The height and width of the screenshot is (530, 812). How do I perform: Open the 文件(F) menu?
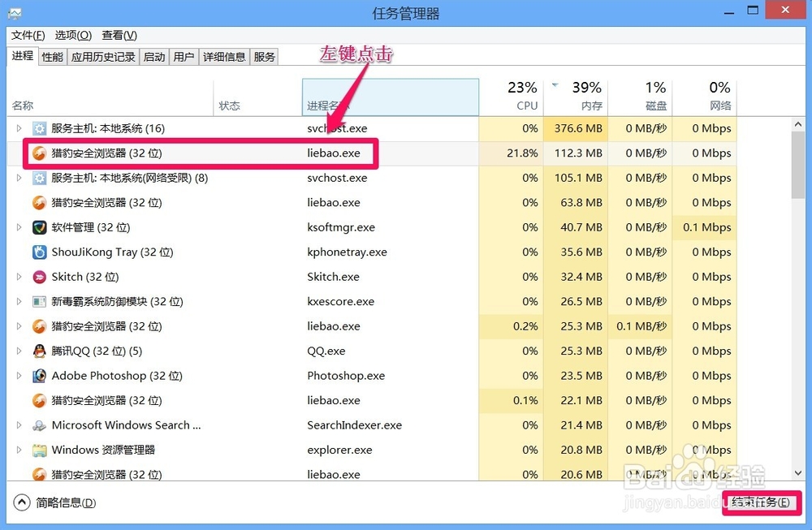click(x=28, y=35)
